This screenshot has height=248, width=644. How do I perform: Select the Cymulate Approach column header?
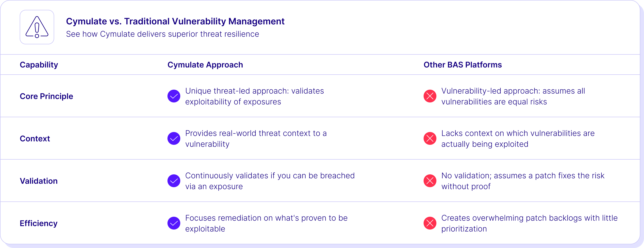point(205,65)
